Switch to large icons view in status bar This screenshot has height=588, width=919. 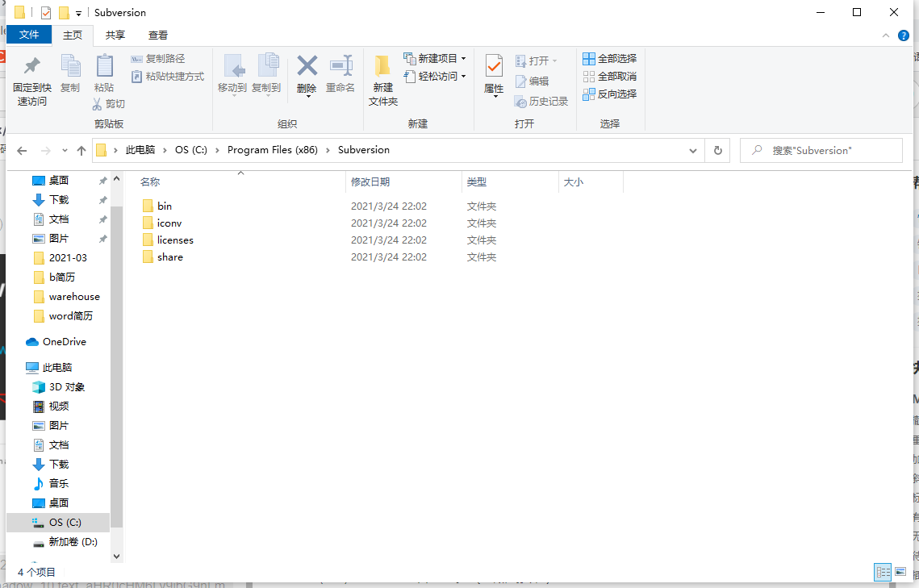coord(900,572)
